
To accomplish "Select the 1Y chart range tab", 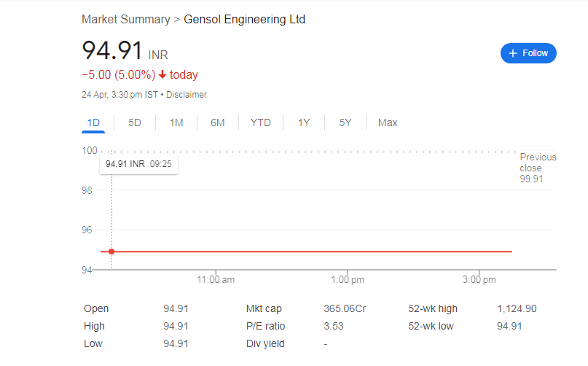I will (304, 122).
